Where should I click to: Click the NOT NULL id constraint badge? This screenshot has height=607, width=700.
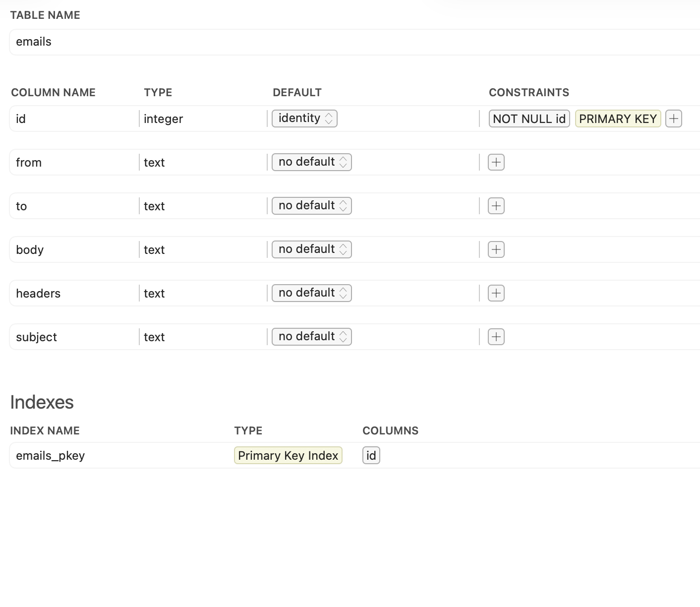click(x=529, y=119)
